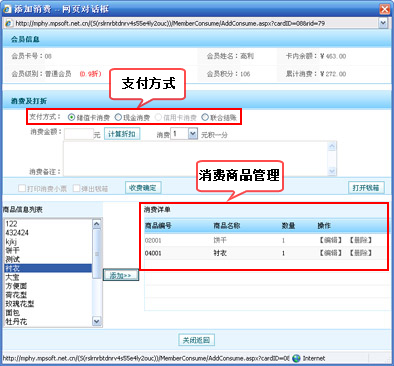The image size is (394, 366).
Task: Select 大宝 in the product list
Action: (48, 277)
